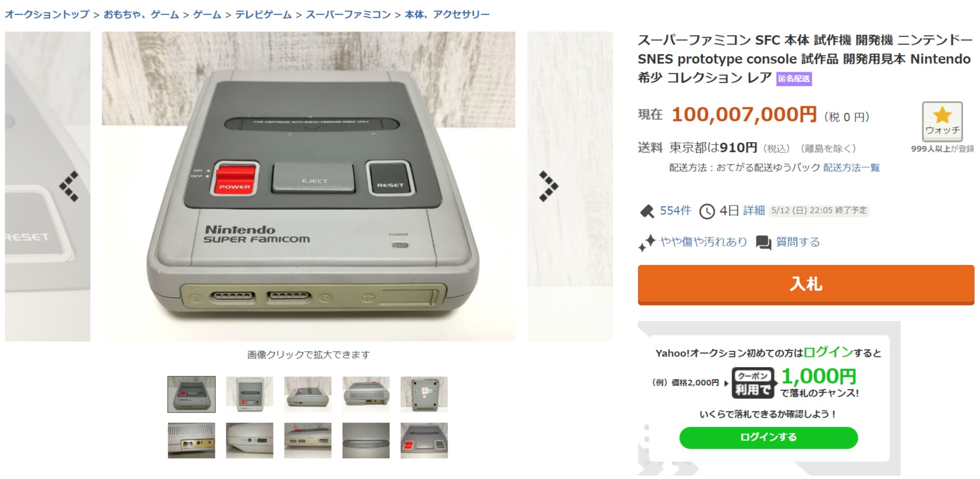The image size is (980, 479).
Task: Open 詳細 time details link
Action: pyautogui.click(x=754, y=211)
